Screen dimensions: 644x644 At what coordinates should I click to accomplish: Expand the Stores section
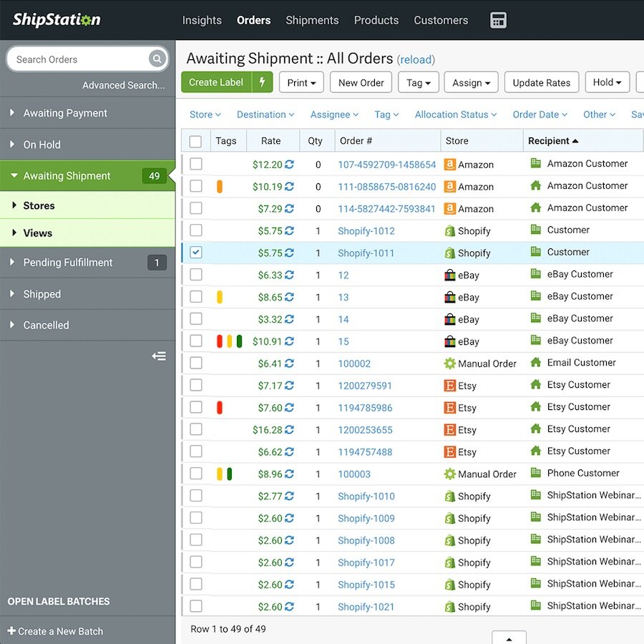88,205
